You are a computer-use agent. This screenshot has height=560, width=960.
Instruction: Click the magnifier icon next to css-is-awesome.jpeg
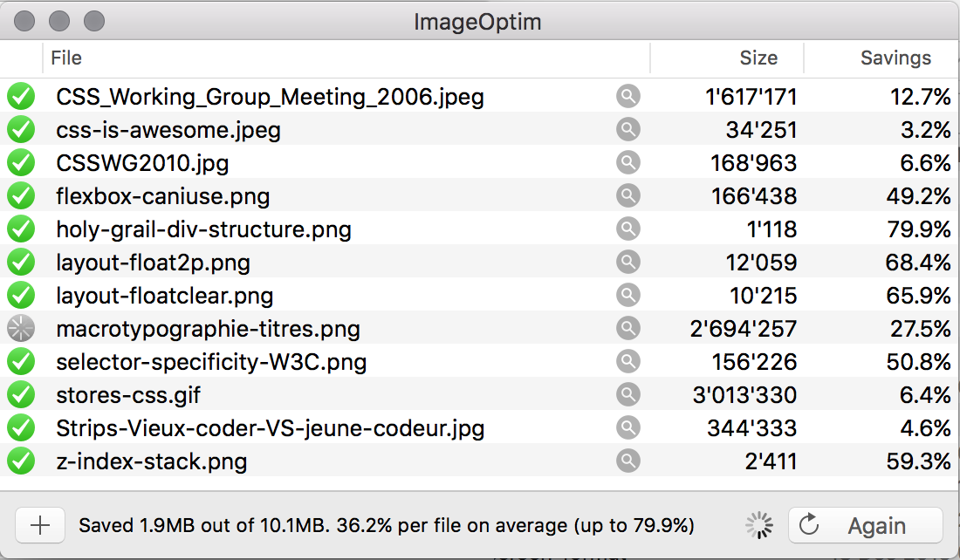point(628,129)
